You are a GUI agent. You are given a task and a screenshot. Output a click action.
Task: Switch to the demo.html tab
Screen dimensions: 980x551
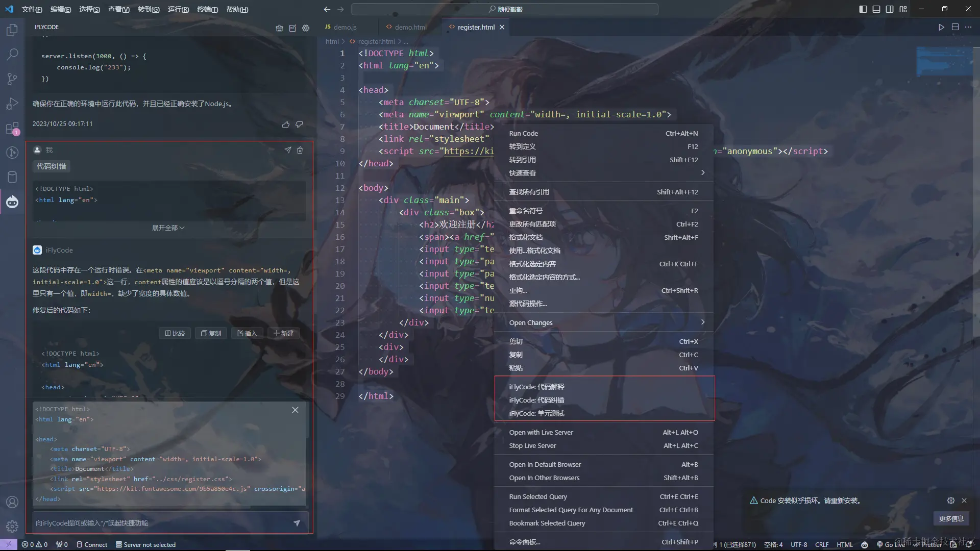(x=410, y=27)
